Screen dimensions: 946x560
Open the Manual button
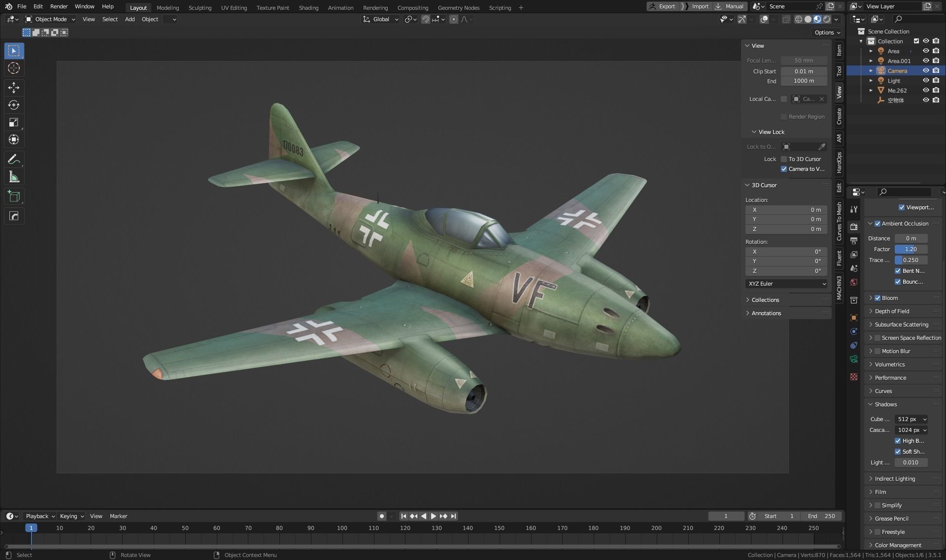[730, 6]
